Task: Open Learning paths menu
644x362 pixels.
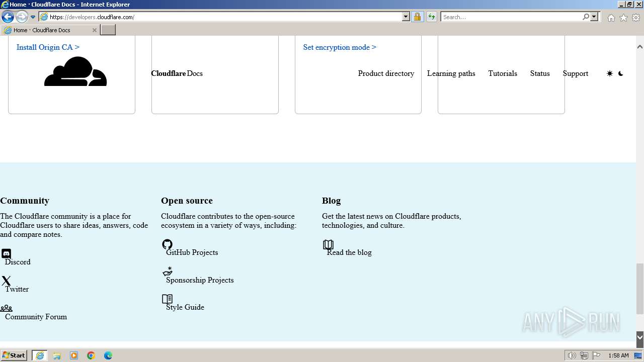Action: [x=451, y=73]
